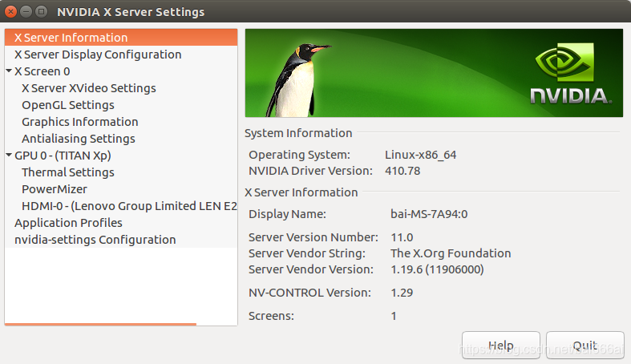
Task: Click the Screens count value 1
Action: [x=394, y=316]
